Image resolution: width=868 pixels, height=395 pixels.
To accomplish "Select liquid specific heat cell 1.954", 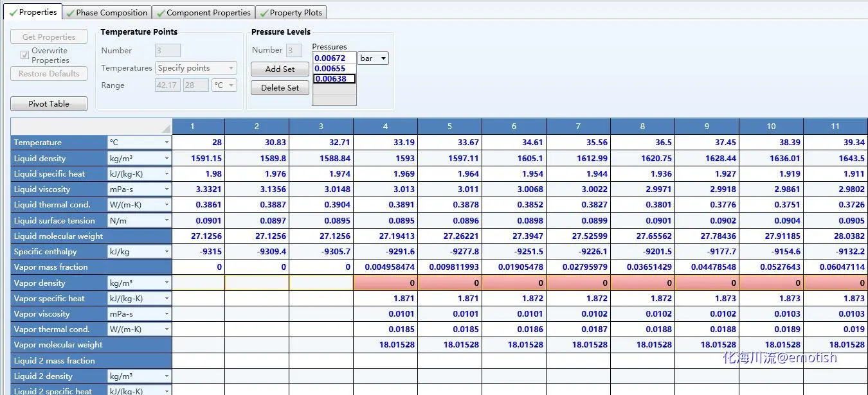I will 514,173.
